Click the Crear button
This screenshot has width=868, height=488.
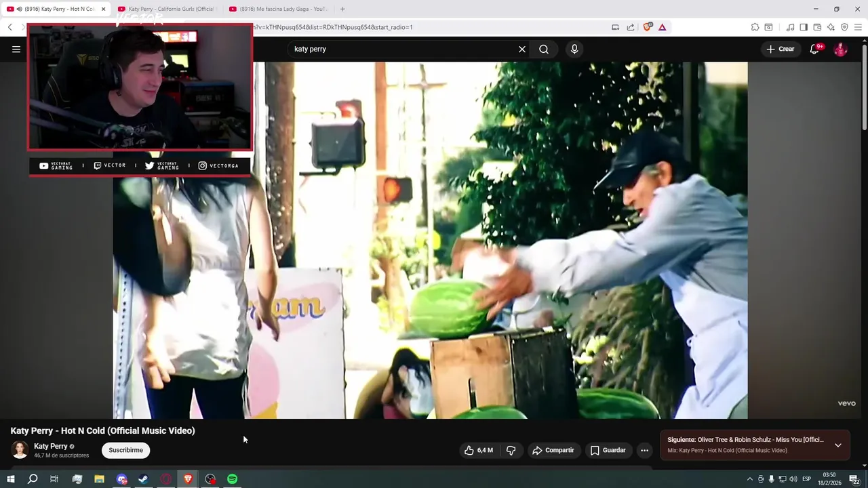(x=781, y=49)
